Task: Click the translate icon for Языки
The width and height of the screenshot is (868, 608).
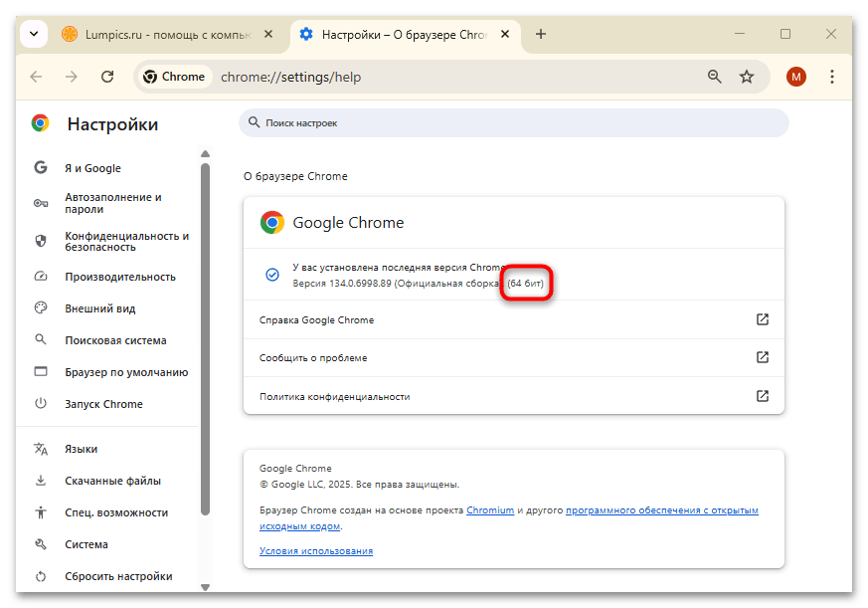Action: pyautogui.click(x=41, y=449)
